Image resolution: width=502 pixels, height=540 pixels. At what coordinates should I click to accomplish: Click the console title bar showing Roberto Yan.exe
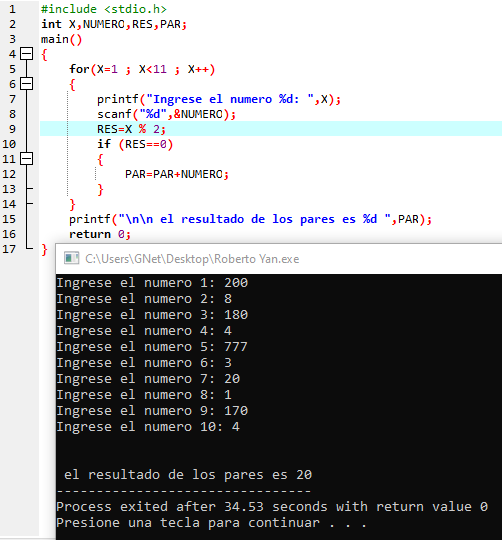279,259
